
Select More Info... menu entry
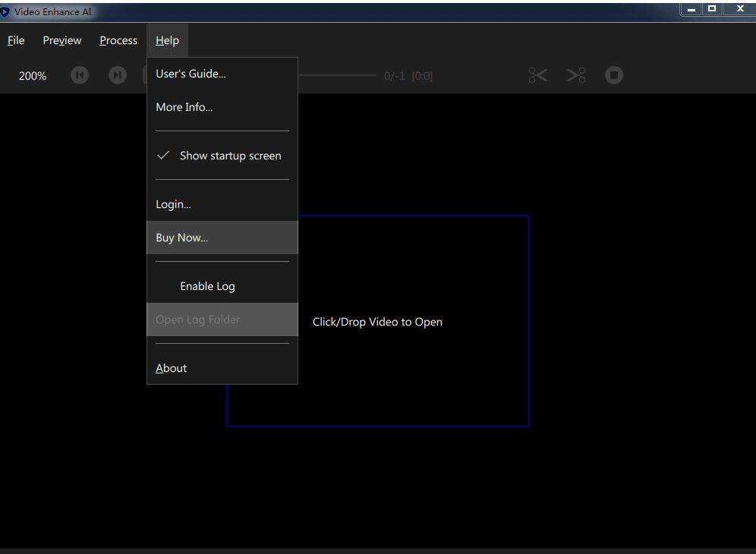[222, 107]
